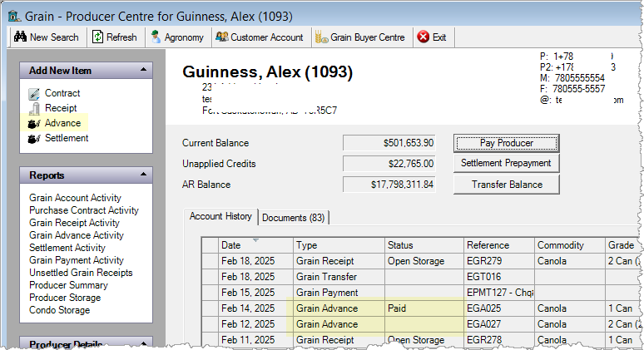Click the Grain application icon in title bar
Viewport: 644px width, 350px height.
[x=15, y=16]
